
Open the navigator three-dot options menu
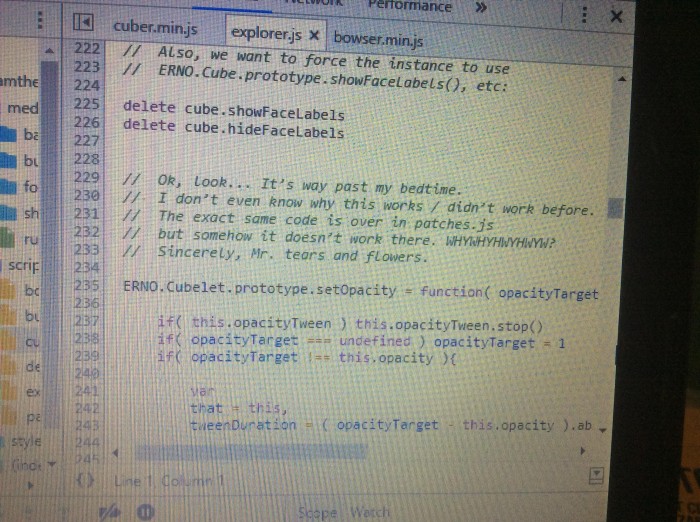point(40,20)
